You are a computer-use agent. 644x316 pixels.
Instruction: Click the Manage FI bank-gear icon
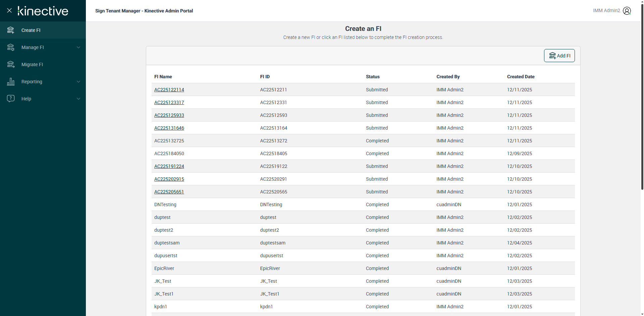pos(11,47)
